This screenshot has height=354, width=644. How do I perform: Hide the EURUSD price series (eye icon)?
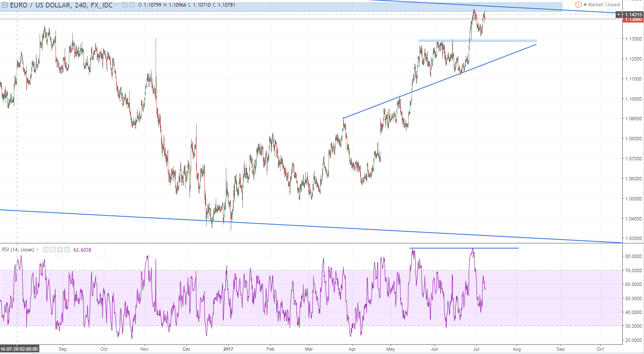(125, 5)
